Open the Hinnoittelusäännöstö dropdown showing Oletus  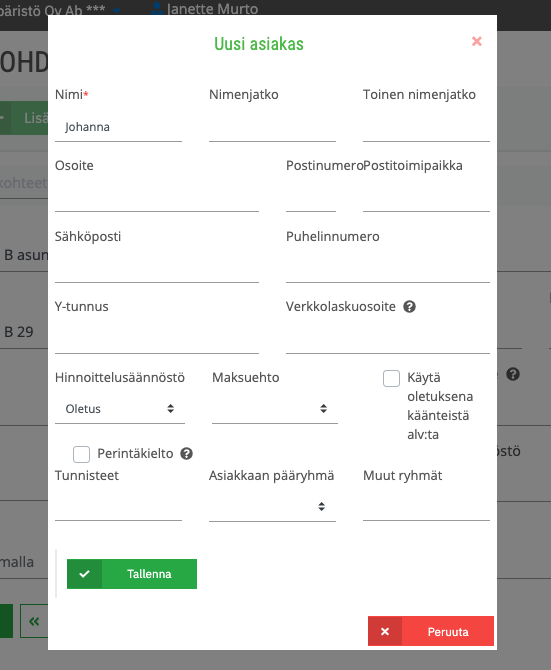tap(120, 409)
